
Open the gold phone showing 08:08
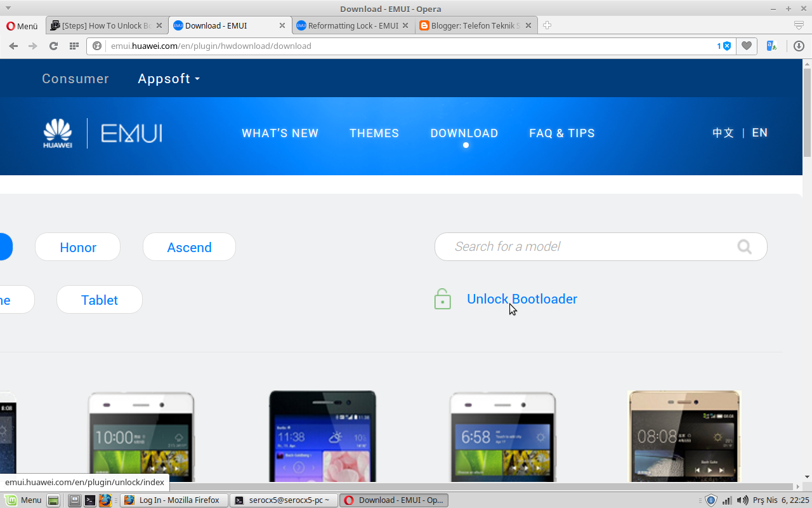pos(684,437)
